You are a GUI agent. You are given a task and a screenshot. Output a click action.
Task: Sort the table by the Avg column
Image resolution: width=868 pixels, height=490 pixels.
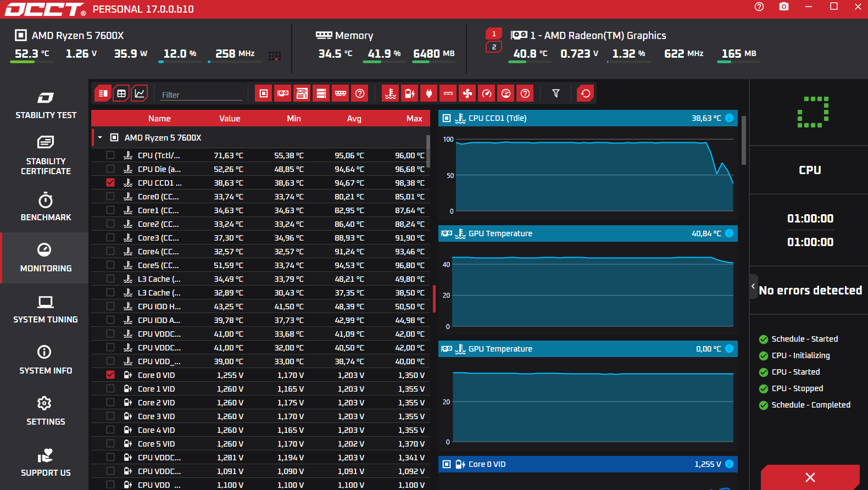click(354, 119)
